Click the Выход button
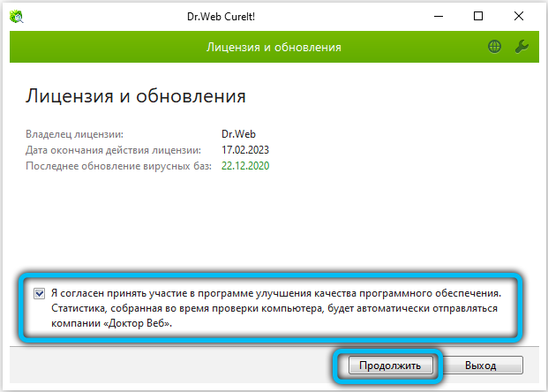Screen dimensions: 548x392 [481, 366]
